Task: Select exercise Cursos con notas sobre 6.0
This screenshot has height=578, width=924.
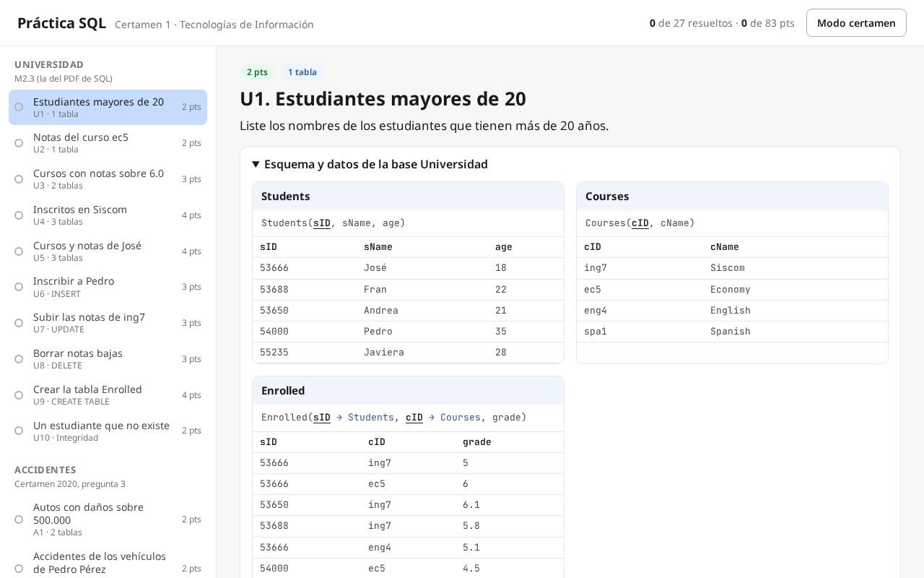Action: (x=108, y=179)
